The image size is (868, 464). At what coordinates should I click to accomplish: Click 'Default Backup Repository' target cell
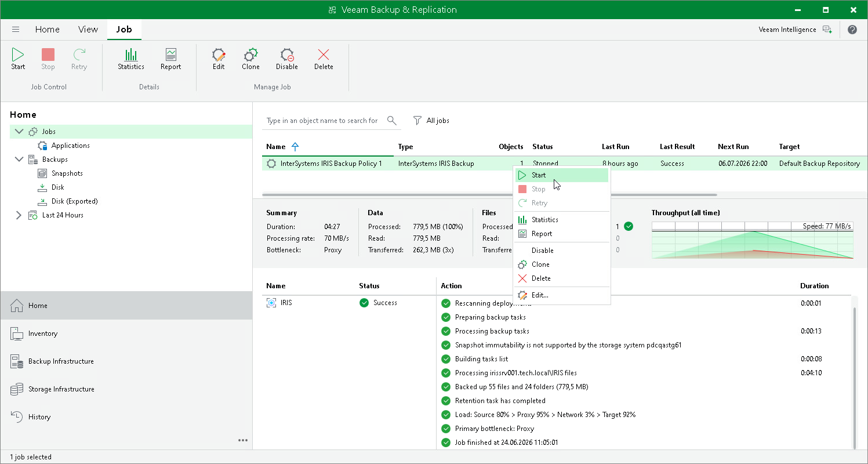[x=819, y=164]
